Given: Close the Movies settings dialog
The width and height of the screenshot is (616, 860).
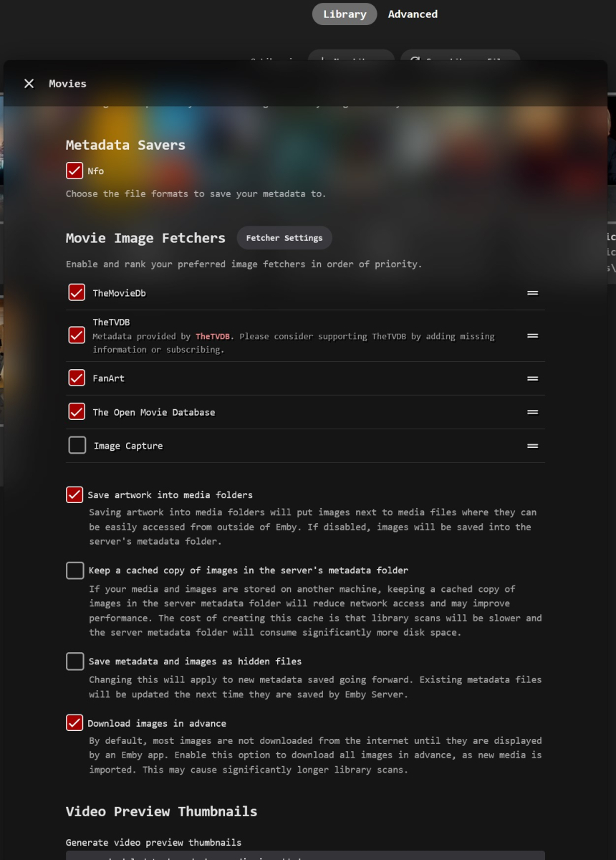Looking at the screenshot, I should (x=29, y=84).
